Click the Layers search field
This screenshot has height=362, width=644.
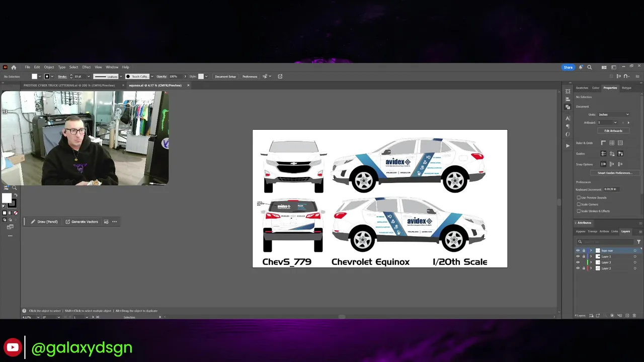(x=606, y=242)
